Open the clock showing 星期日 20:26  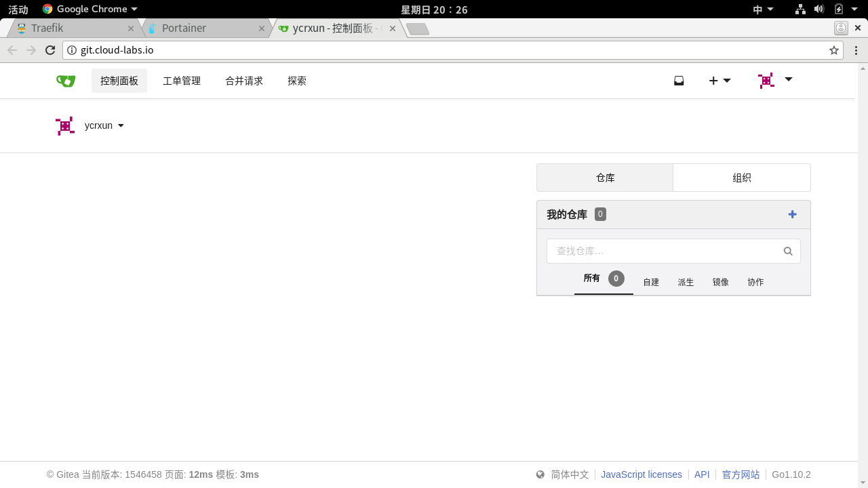(x=434, y=9)
